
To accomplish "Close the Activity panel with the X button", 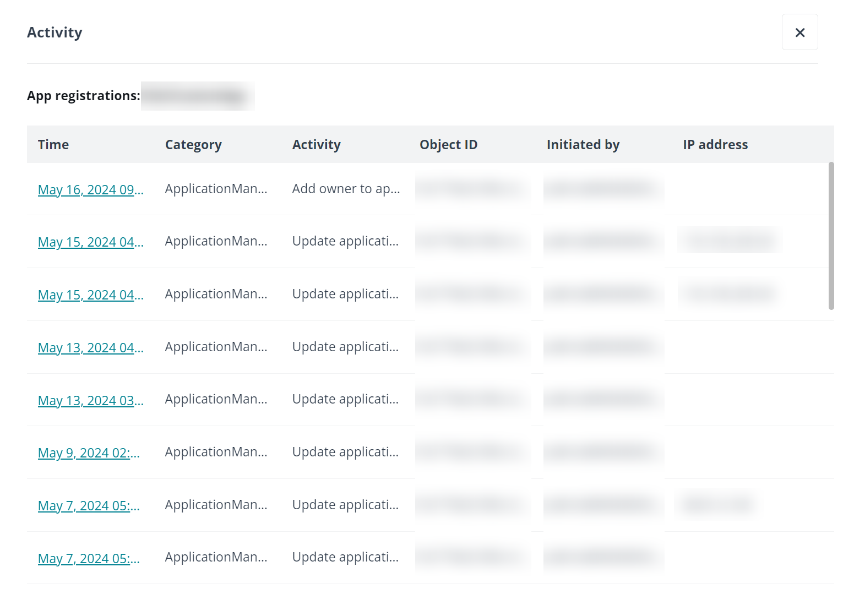I will [x=799, y=32].
